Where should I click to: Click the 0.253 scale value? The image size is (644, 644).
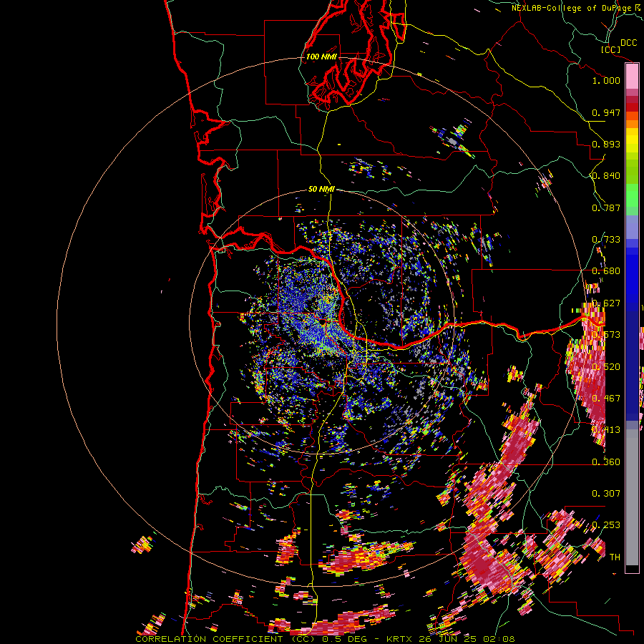click(606, 525)
